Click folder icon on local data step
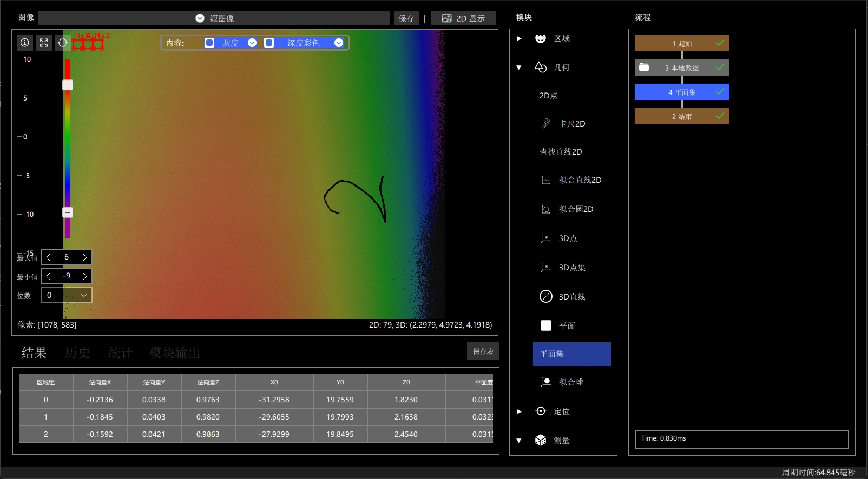 click(x=644, y=67)
